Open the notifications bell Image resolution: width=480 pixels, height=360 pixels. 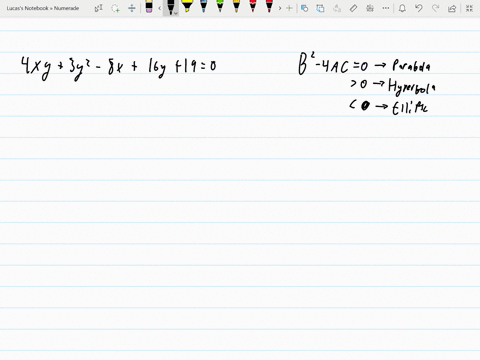(402, 8)
